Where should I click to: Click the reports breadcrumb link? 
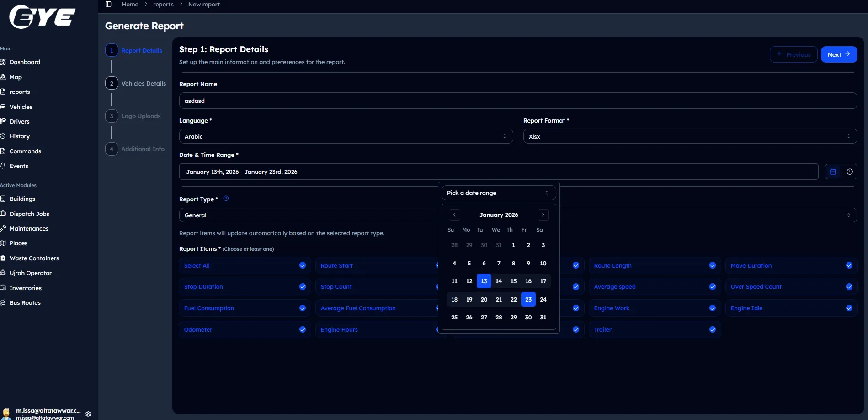click(x=163, y=5)
